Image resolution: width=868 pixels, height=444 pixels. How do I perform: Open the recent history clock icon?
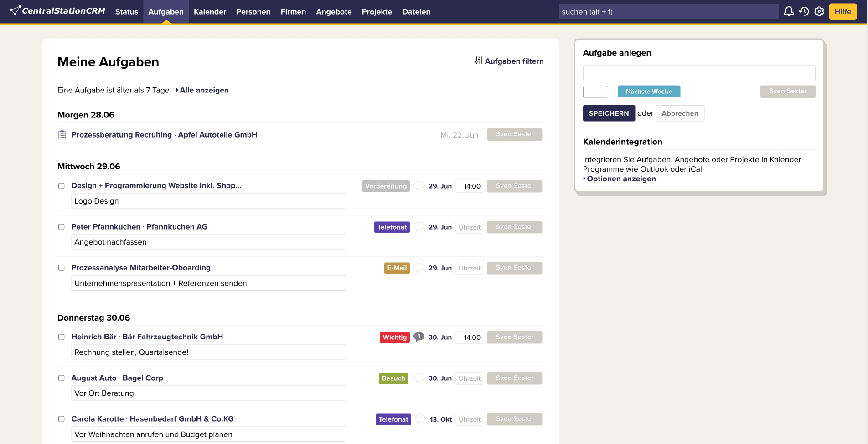[804, 11]
